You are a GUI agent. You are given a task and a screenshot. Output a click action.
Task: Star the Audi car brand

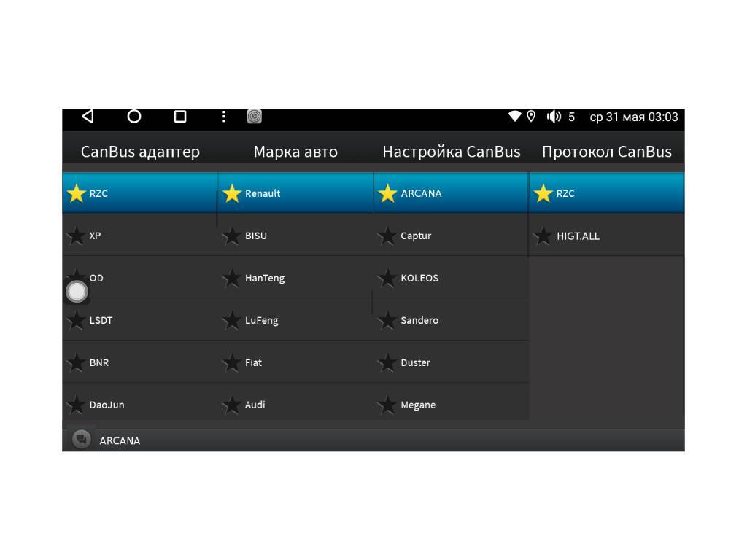(232, 405)
